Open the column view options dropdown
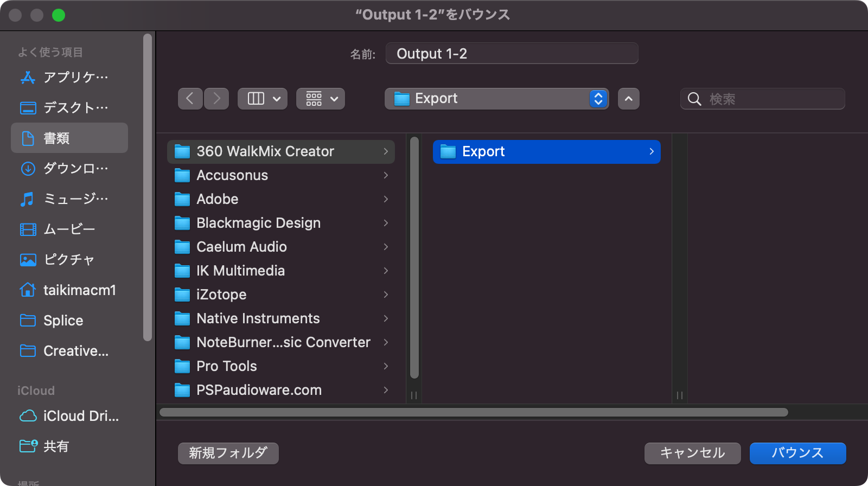868x486 pixels. pos(263,99)
